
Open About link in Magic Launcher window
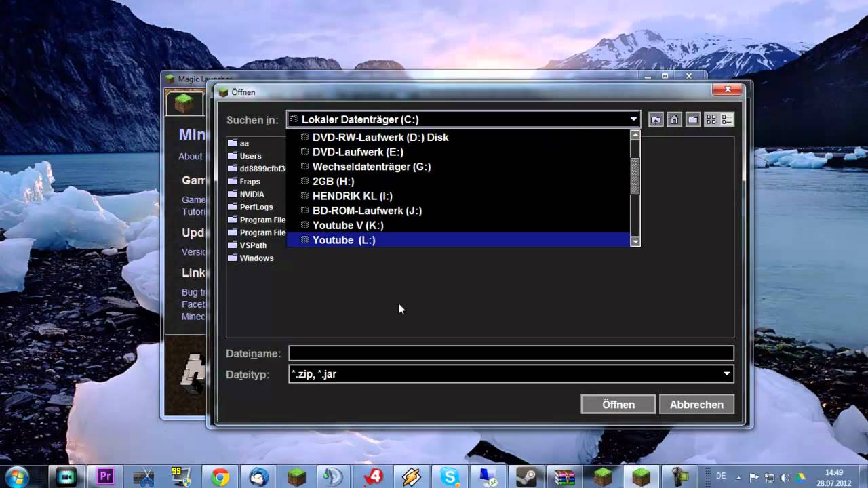191,157
